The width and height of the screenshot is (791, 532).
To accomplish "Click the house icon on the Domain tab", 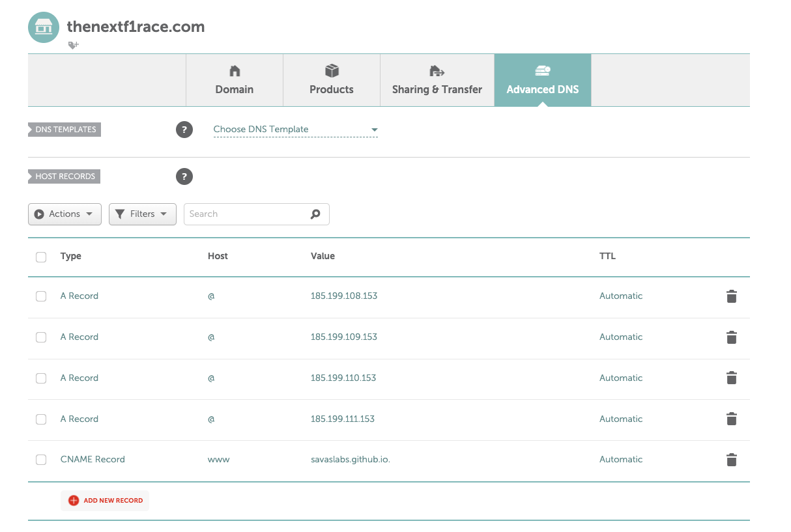I will click(x=234, y=70).
